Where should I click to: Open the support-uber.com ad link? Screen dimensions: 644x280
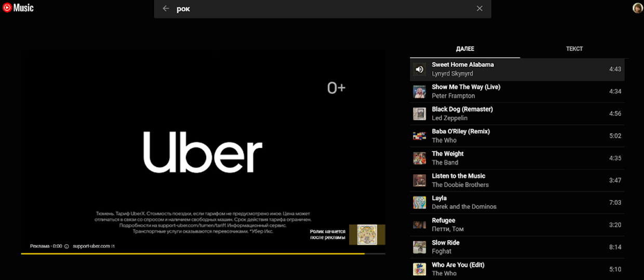pyautogui.click(x=92, y=246)
